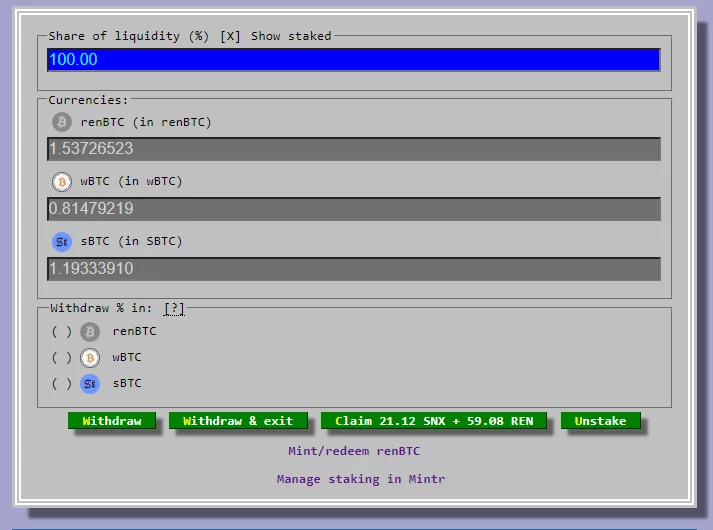Select the sBTC withdraw radio option
Image resolution: width=713 pixels, height=530 pixels.
tap(61, 384)
